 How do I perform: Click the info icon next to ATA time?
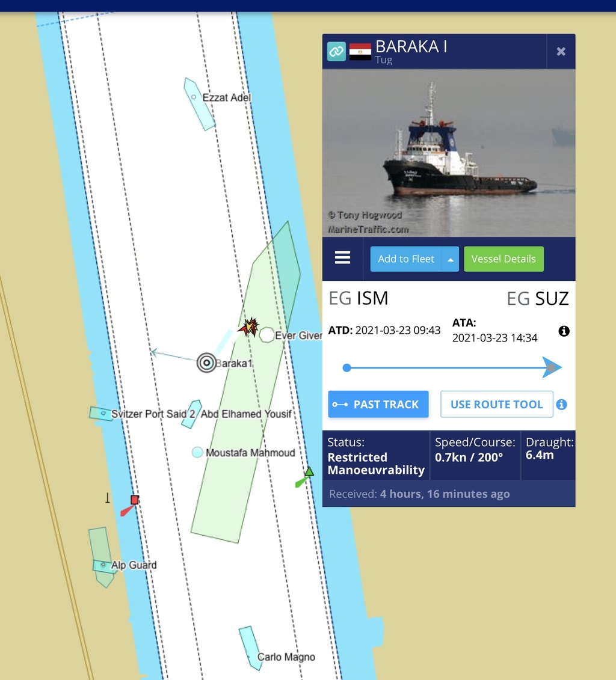tap(564, 331)
